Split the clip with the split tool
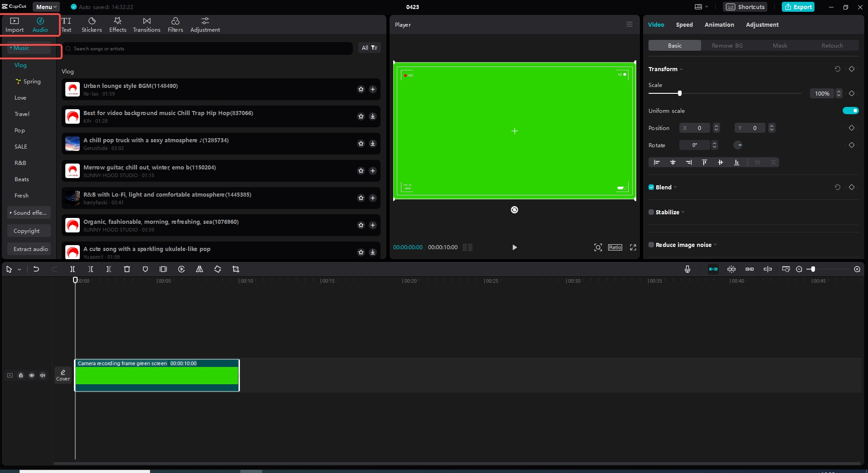The height and width of the screenshot is (473, 868). tap(72, 269)
